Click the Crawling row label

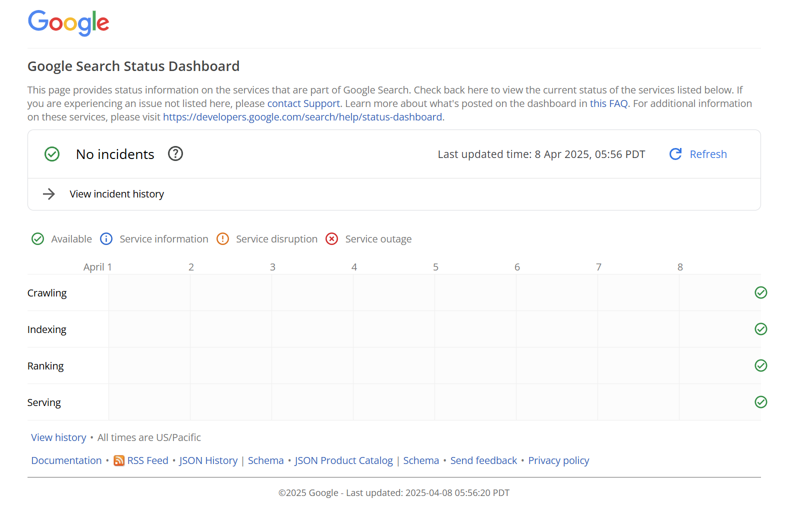click(47, 293)
